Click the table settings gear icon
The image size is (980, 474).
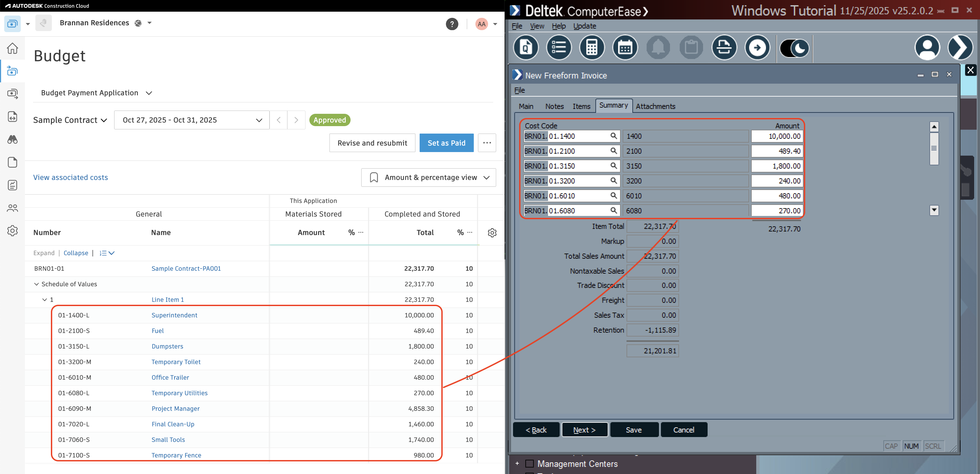pyautogui.click(x=492, y=232)
